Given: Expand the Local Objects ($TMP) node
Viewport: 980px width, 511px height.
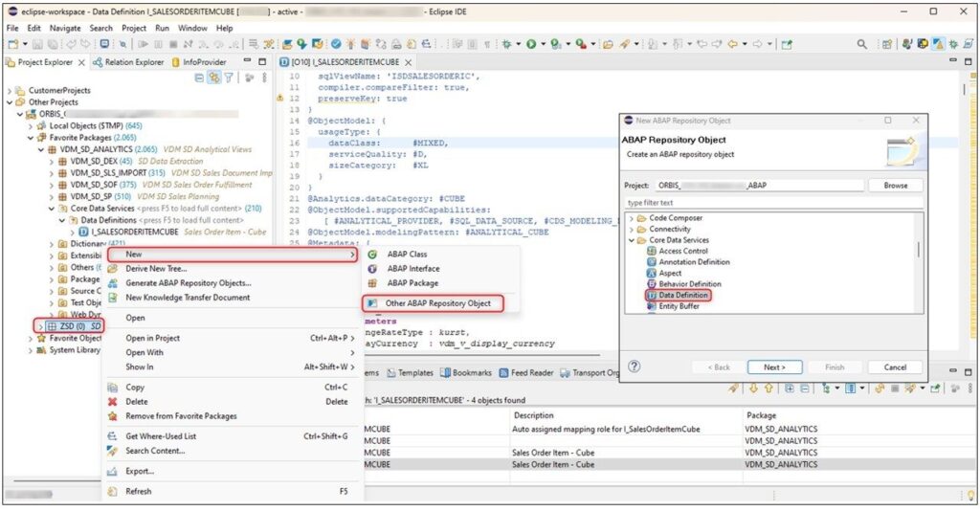Looking at the screenshot, I should (31, 126).
